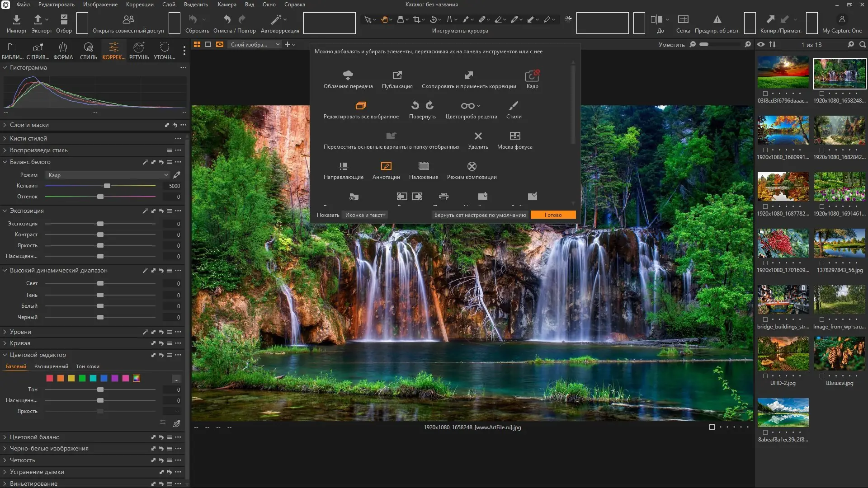Click the Grid overlay icon

pyautogui.click(x=683, y=19)
